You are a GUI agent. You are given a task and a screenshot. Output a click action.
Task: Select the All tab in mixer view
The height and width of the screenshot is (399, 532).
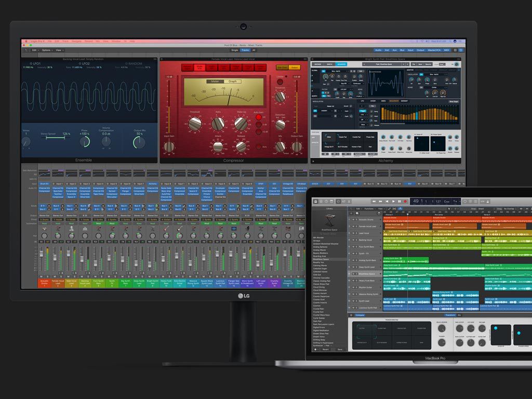tap(254, 50)
